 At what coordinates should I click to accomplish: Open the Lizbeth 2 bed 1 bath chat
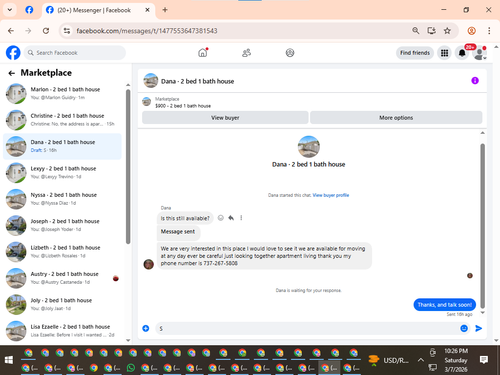[x=62, y=252]
